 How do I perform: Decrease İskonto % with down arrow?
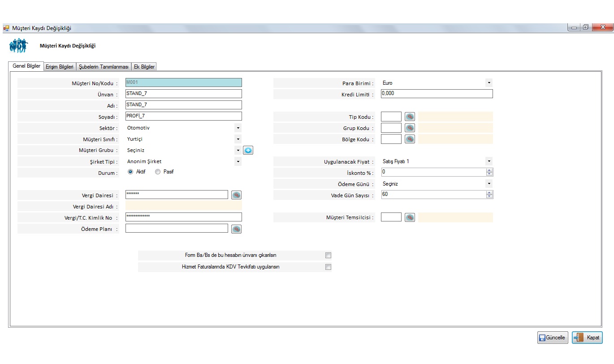(x=489, y=174)
